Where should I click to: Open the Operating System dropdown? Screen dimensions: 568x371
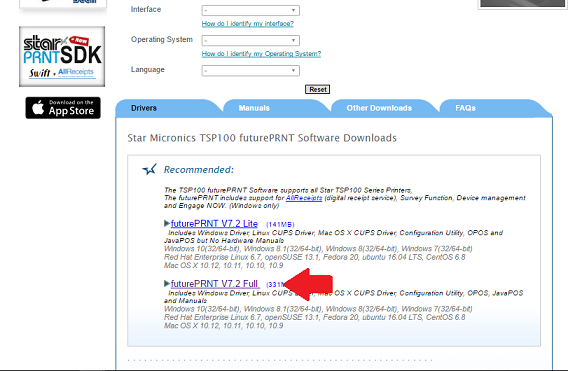pyautogui.click(x=250, y=40)
